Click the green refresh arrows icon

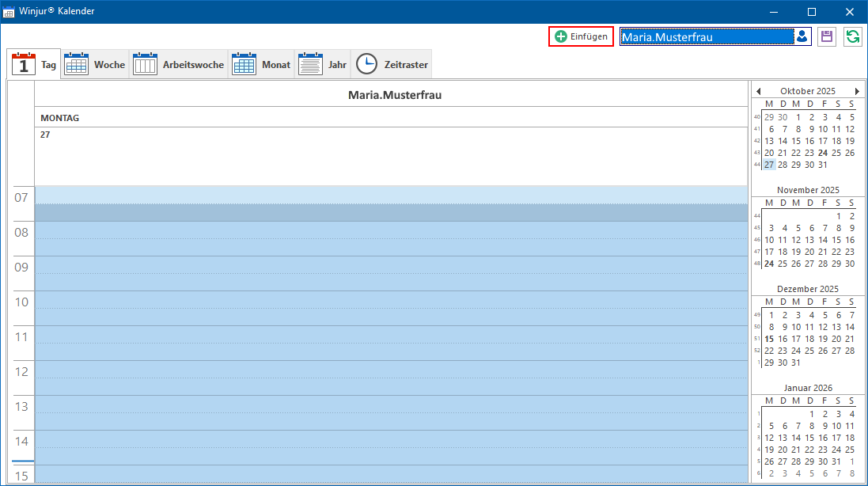click(852, 36)
